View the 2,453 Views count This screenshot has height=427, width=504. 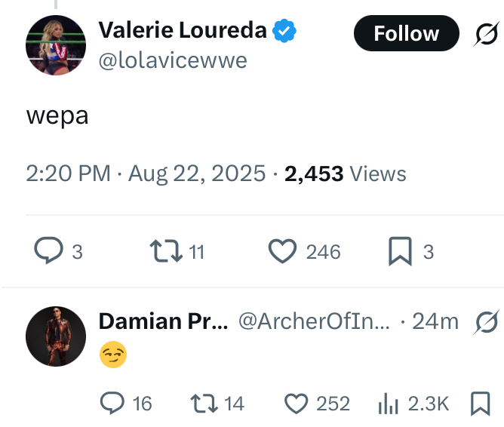tap(345, 174)
